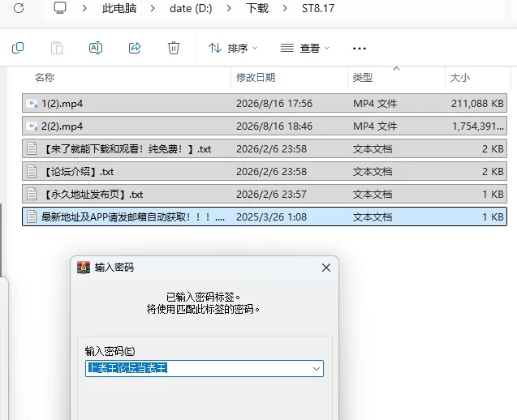Expand chevron after 下载 in breadcrumb
Viewport: 517px width, 420px height.
point(285,8)
